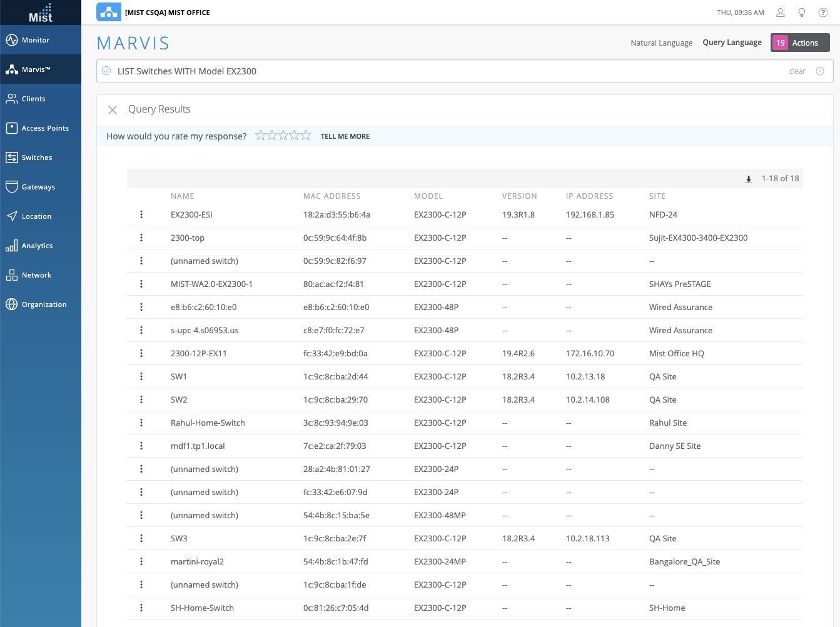This screenshot has width=840, height=627.
Task: Clear the query text
Action: click(797, 71)
